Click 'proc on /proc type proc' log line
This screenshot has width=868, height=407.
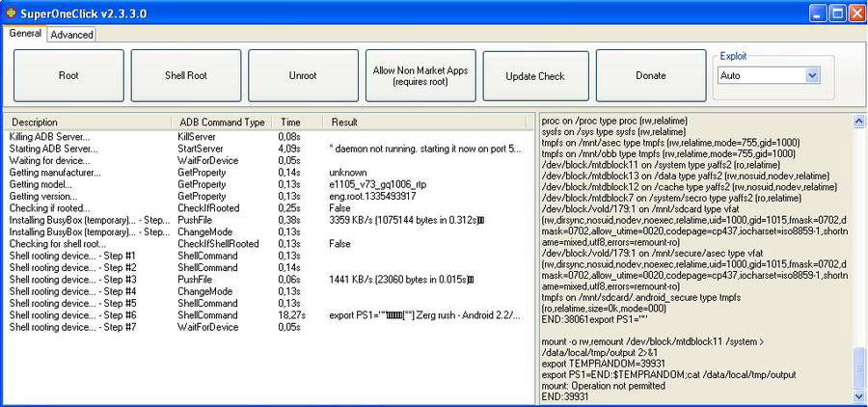(614, 121)
